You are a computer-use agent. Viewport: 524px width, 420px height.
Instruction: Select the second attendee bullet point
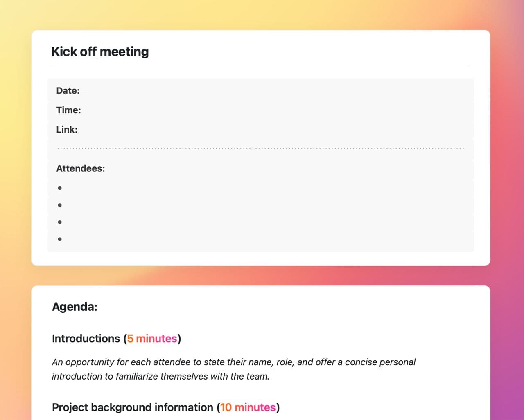pos(60,205)
